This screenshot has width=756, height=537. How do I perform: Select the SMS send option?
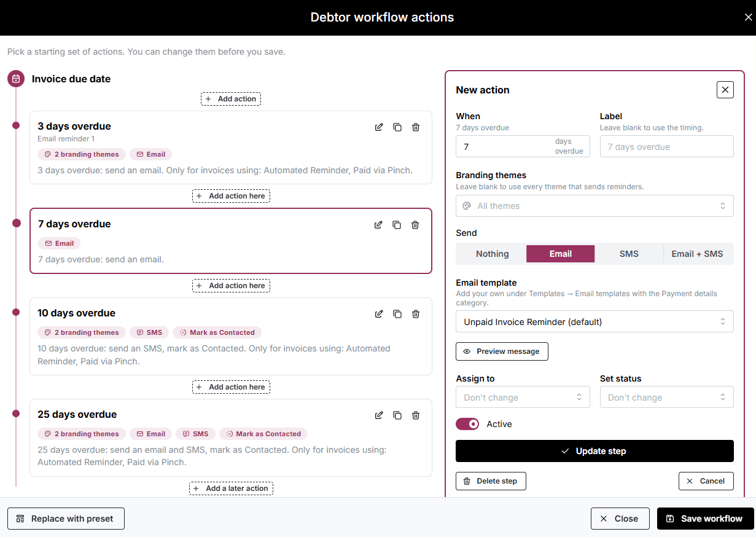tap(629, 254)
